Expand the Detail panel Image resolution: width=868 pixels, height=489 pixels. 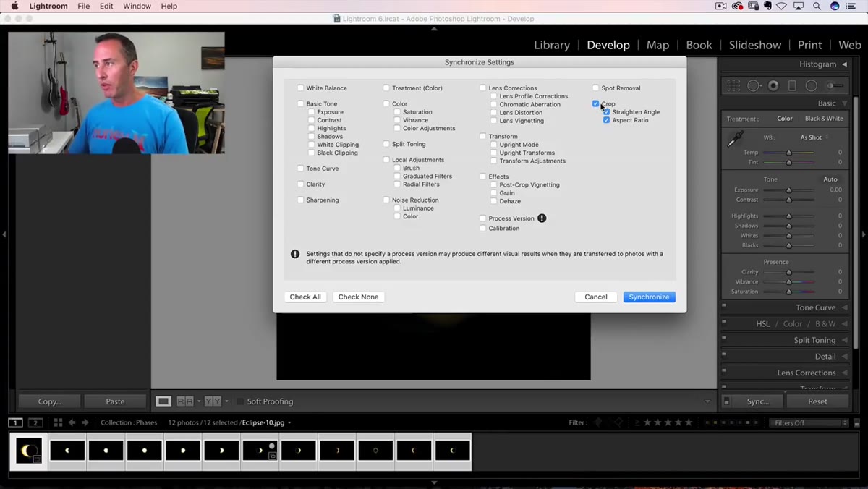pyautogui.click(x=845, y=357)
